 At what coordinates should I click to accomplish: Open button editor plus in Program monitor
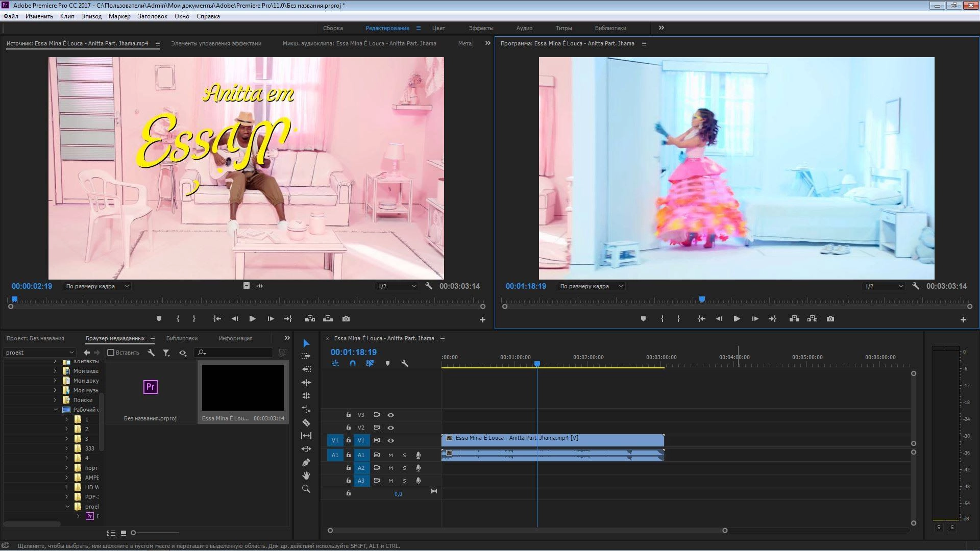pos(963,319)
